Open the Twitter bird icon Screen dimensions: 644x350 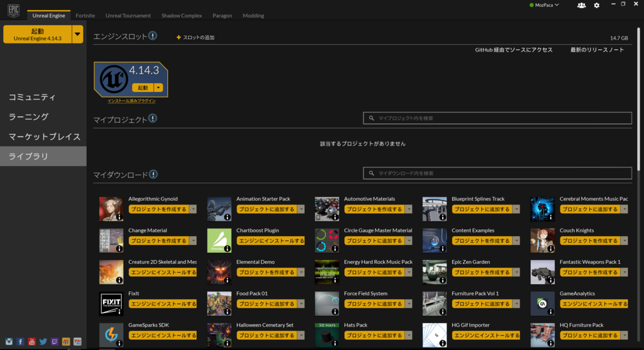(x=43, y=342)
